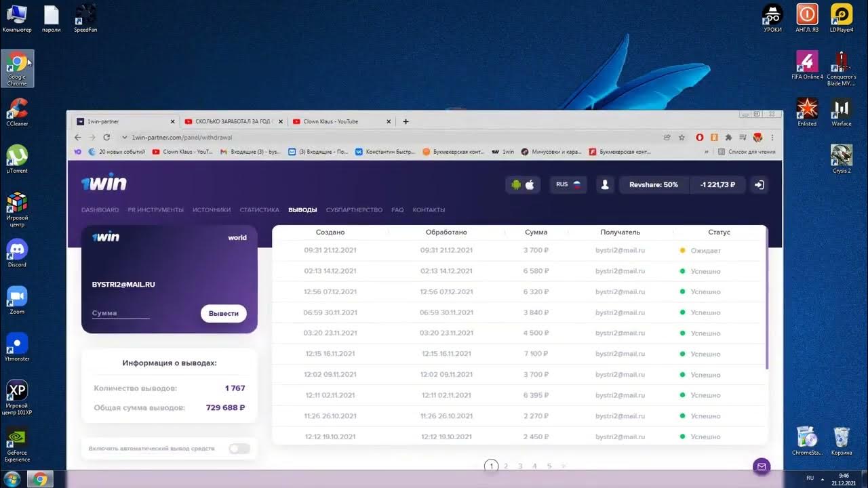This screenshot has width=868, height=488.
Task: Launch Crysis 2 desktop shortcut
Action: tap(842, 159)
